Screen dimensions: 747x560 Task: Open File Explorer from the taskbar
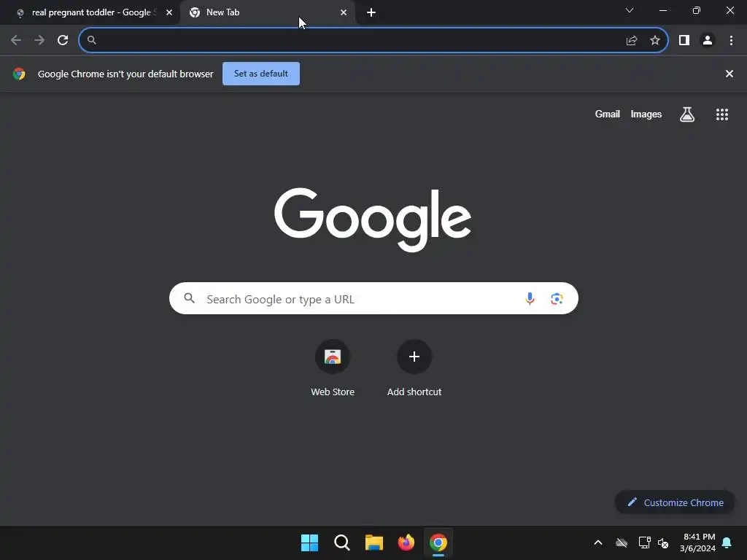374,542
